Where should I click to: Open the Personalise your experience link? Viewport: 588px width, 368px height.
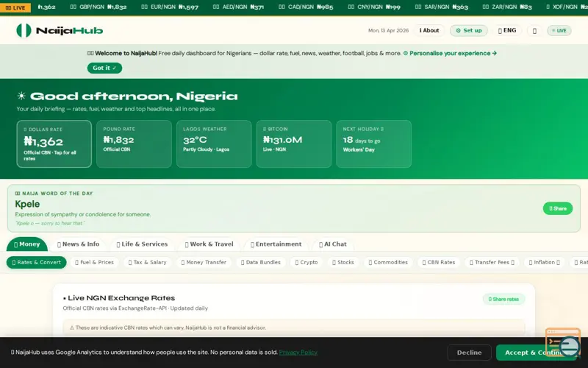[x=450, y=53]
